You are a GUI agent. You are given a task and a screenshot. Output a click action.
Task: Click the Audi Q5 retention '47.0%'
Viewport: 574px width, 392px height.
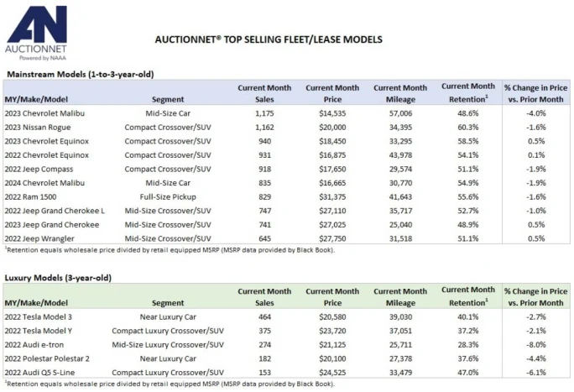(467, 373)
